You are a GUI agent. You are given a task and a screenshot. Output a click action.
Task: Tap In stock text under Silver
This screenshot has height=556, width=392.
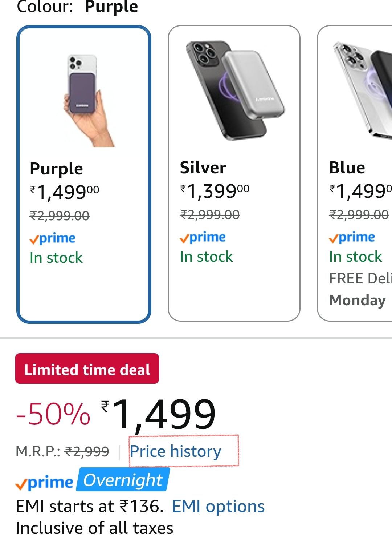tap(206, 257)
